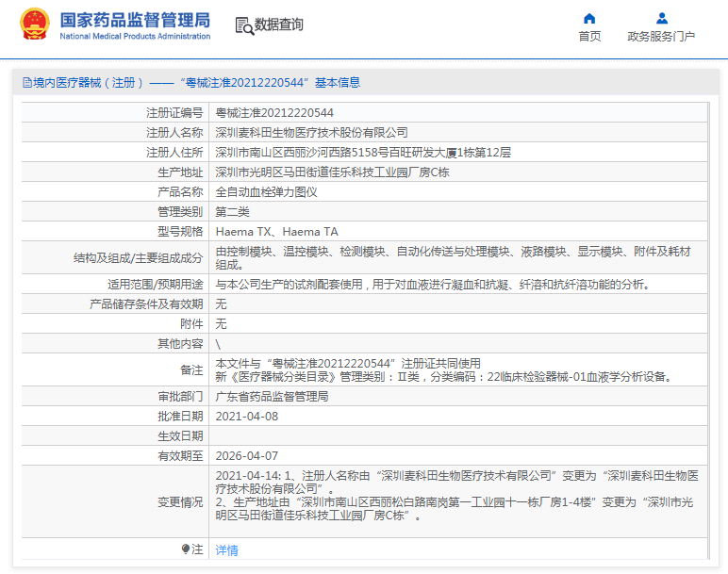This screenshot has width=728, height=574.
Task: Open the 详情 link
Action: pyautogui.click(x=226, y=549)
